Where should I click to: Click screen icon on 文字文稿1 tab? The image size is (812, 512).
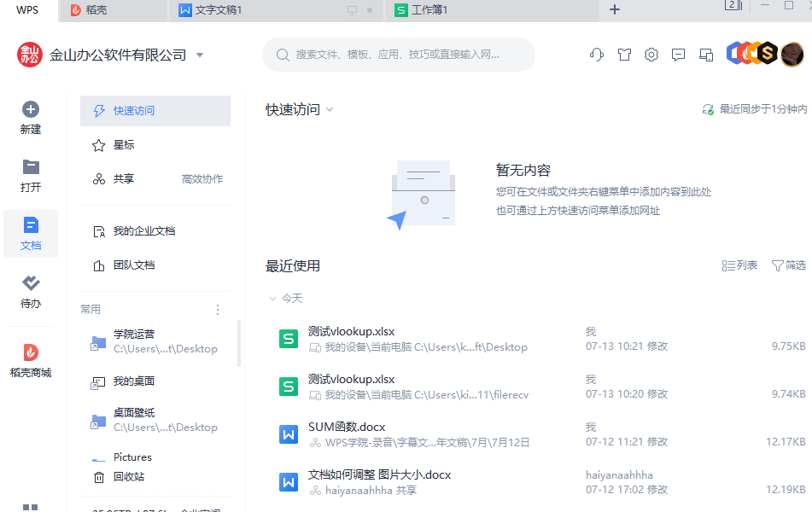(x=352, y=10)
